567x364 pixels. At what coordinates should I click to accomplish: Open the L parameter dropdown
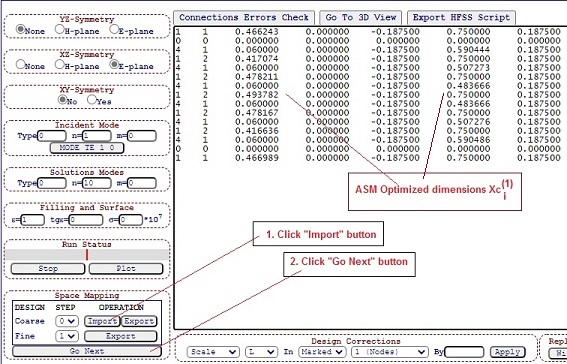(261, 352)
